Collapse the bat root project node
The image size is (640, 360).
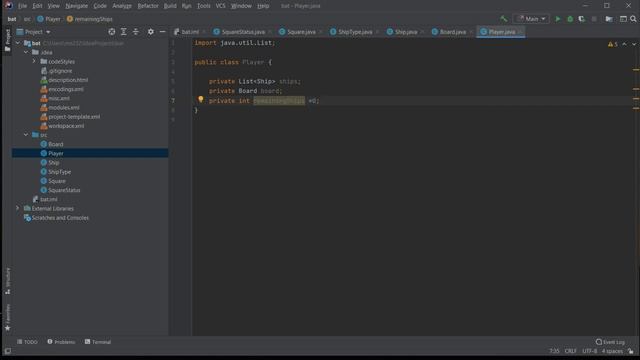click(18, 43)
